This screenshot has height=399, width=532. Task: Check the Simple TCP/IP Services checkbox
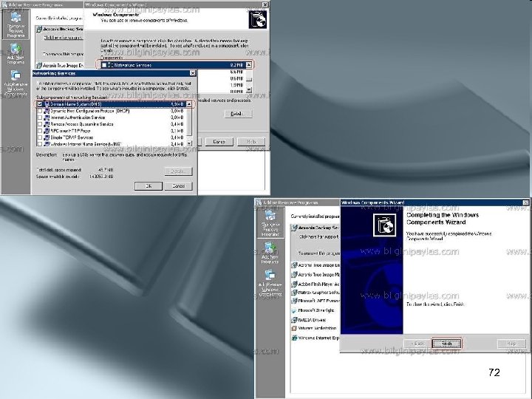(x=40, y=137)
